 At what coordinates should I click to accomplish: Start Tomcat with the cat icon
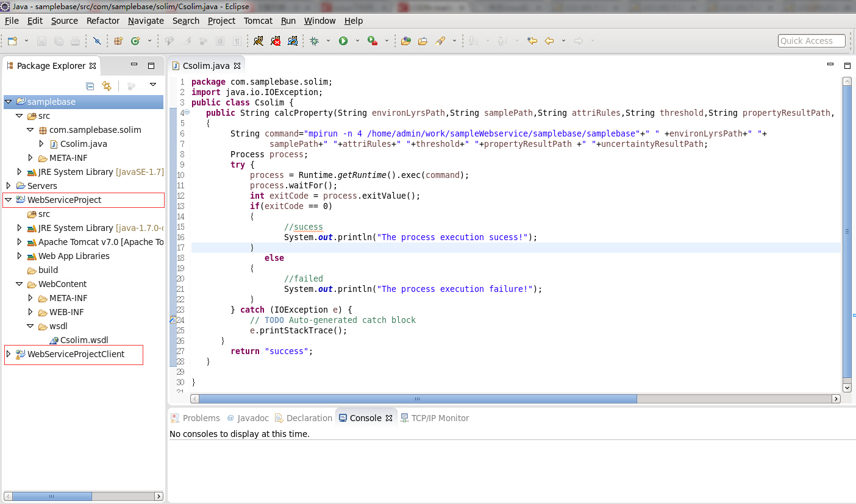pos(259,41)
